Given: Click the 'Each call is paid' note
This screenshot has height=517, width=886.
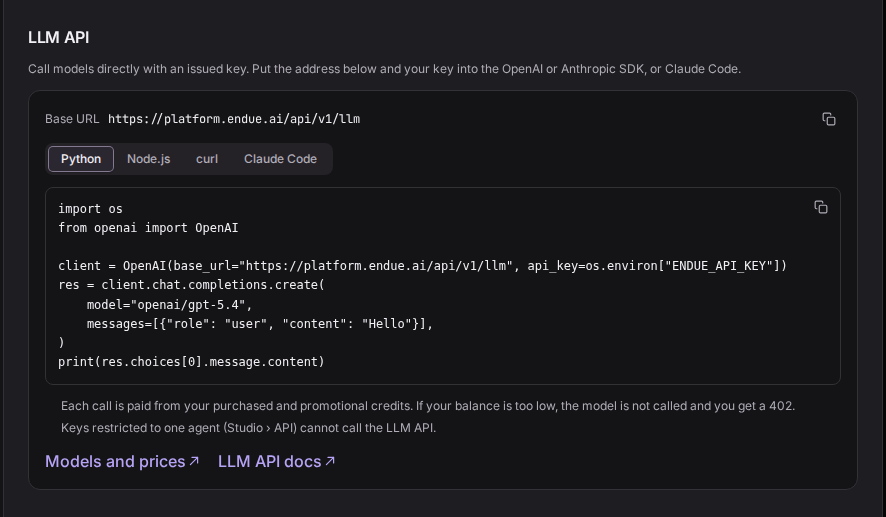Looking at the screenshot, I should pyautogui.click(x=428, y=406).
